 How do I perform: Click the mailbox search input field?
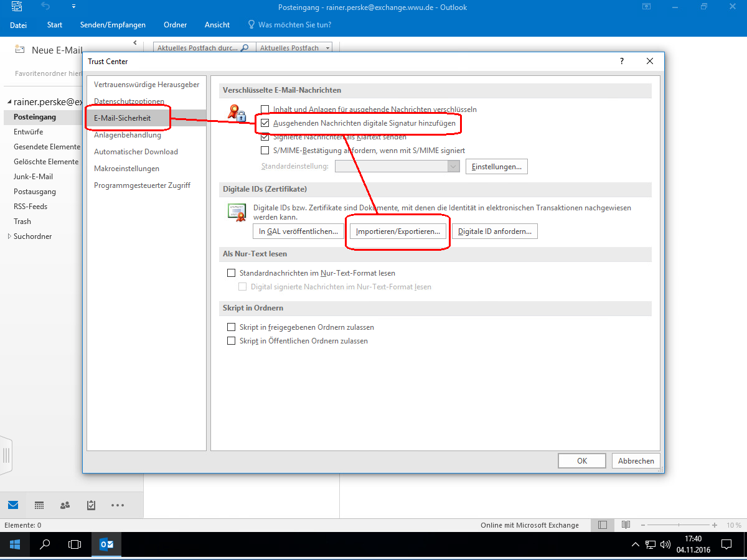pyautogui.click(x=197, y=48)
